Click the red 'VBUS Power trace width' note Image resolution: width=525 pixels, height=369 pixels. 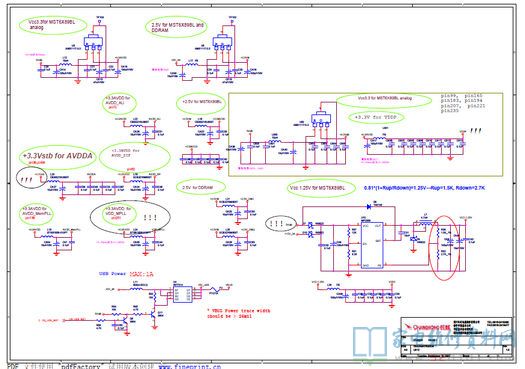pos(239,313)
